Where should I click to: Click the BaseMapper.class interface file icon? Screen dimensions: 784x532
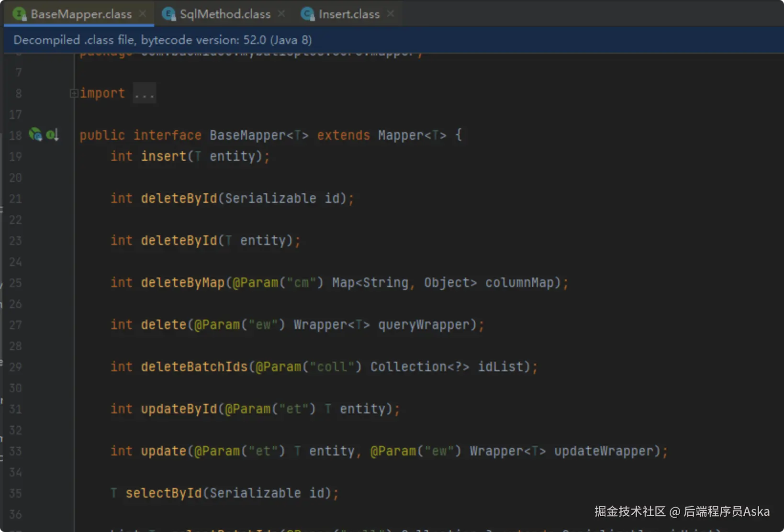[20, 14]
